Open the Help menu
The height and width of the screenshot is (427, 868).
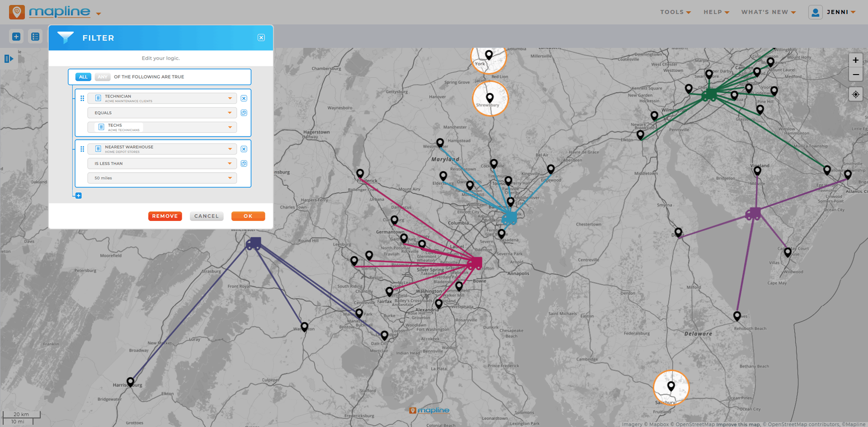pos(716,12)
